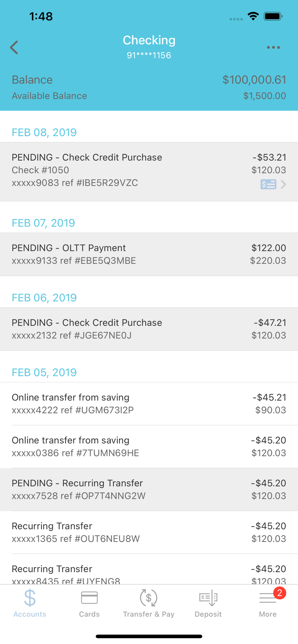
Task: Tap the Accounts dollar icon
Action: tap(30, 598)
